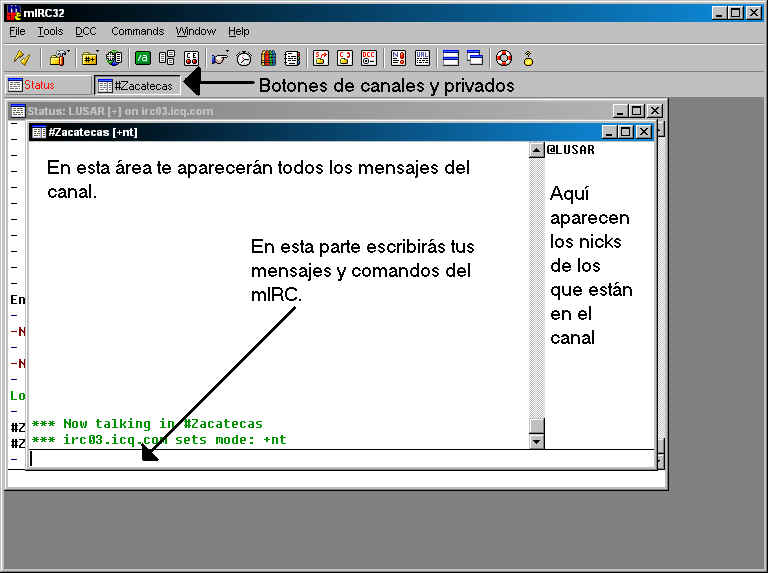
Task: Open the Tools menu
Action: [50, 31]
